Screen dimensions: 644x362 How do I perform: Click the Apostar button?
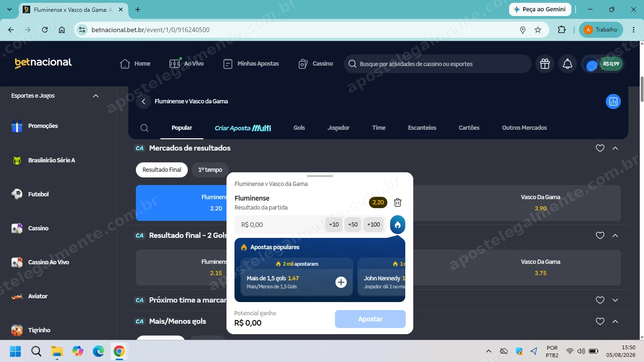coord(370,319)
